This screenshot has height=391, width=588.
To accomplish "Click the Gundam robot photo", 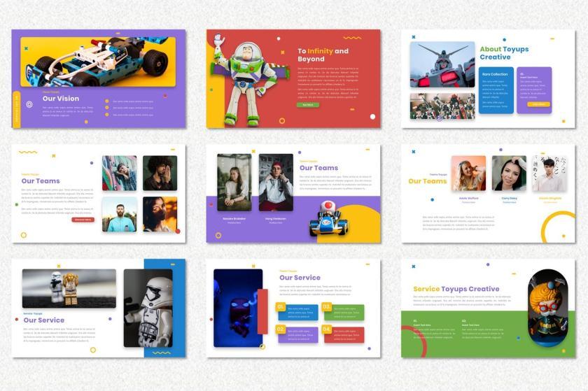I will (442, 64).
